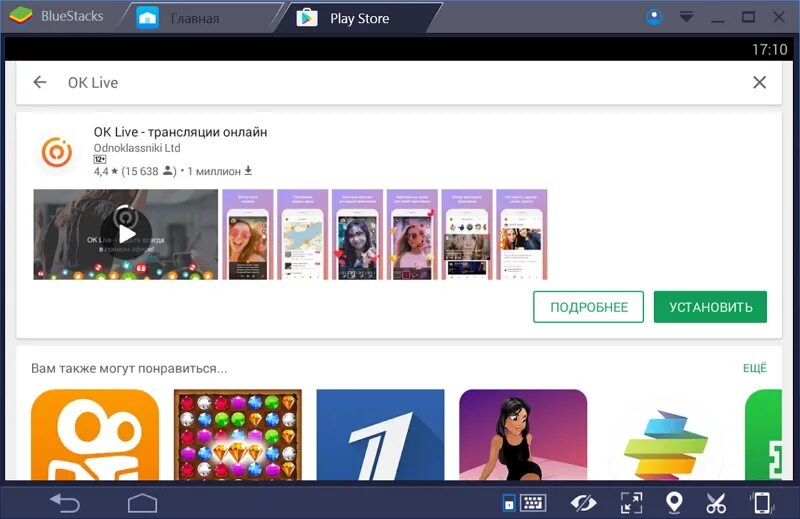This screenshot has height=519, width=800.
Task: Open the Odnoklassniki Ltd developer name
Action: coord(137,147)
